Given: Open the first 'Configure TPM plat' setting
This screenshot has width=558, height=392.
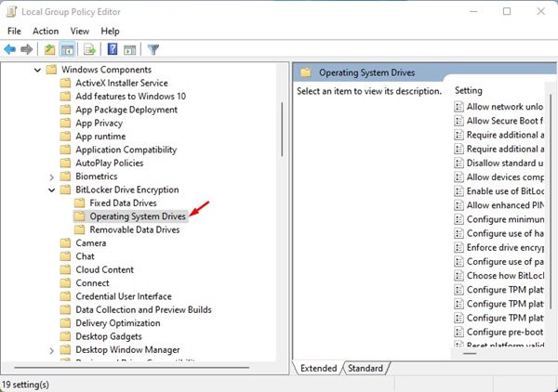Looking at the screenshot, I should click(x=505, y=290).
